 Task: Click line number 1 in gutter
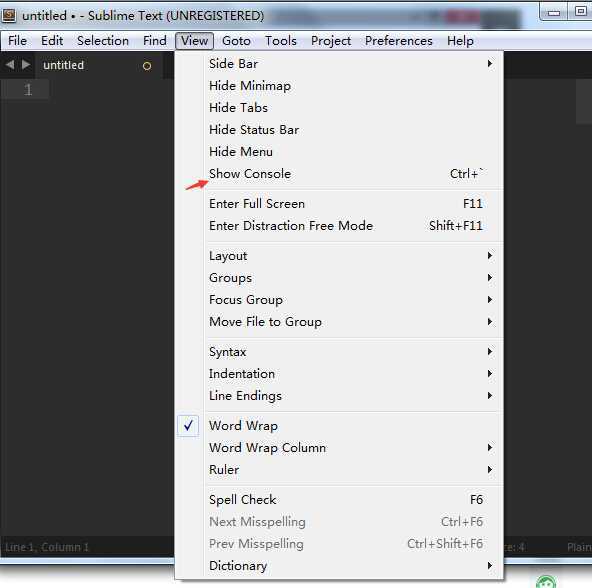[x=28, y=90]
